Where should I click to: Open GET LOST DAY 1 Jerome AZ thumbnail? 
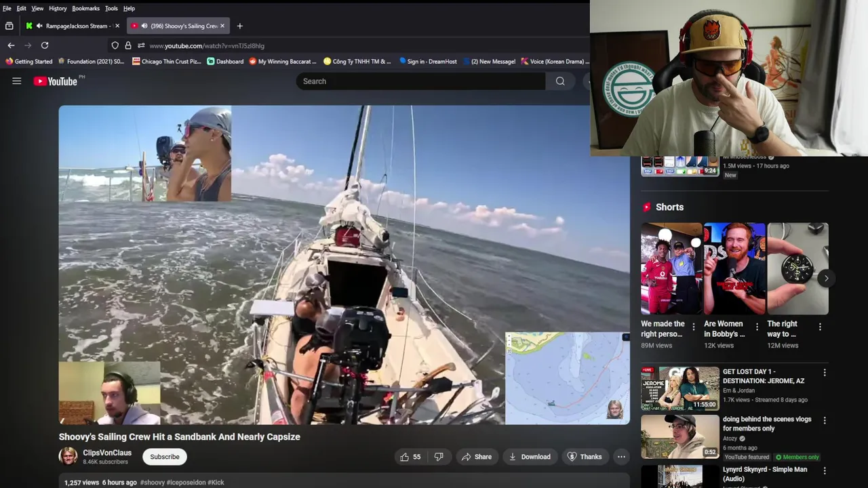pos(680,389)
